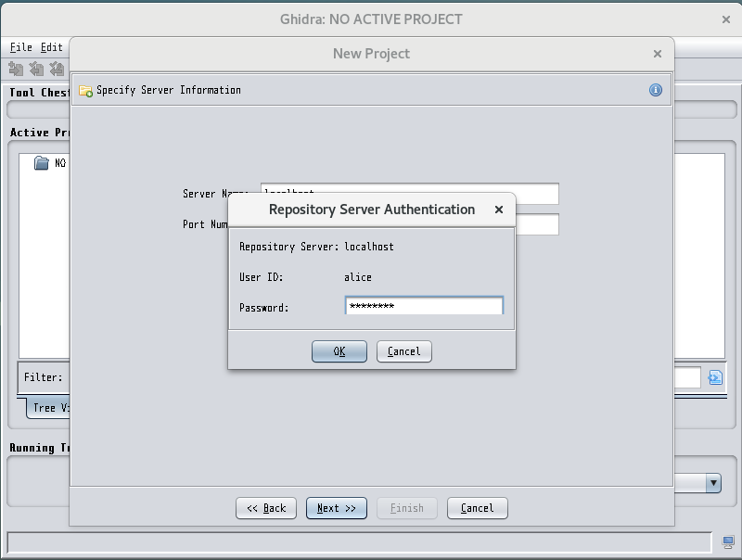Image resolution: width=742 pixels, height=560 pixels.
Task: Go back with the << Back button
Action: (x=266, y=508)
